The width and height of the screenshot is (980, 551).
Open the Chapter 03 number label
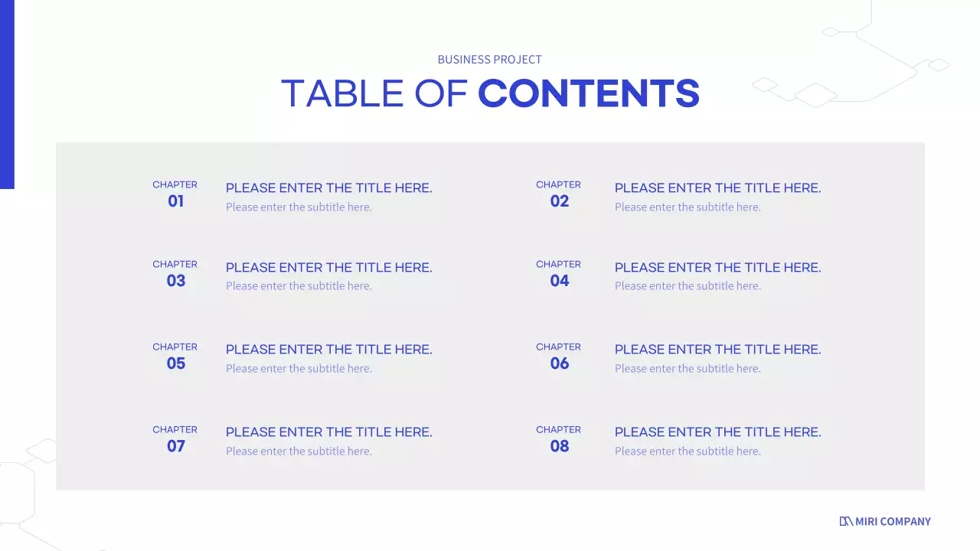point(175,281)
